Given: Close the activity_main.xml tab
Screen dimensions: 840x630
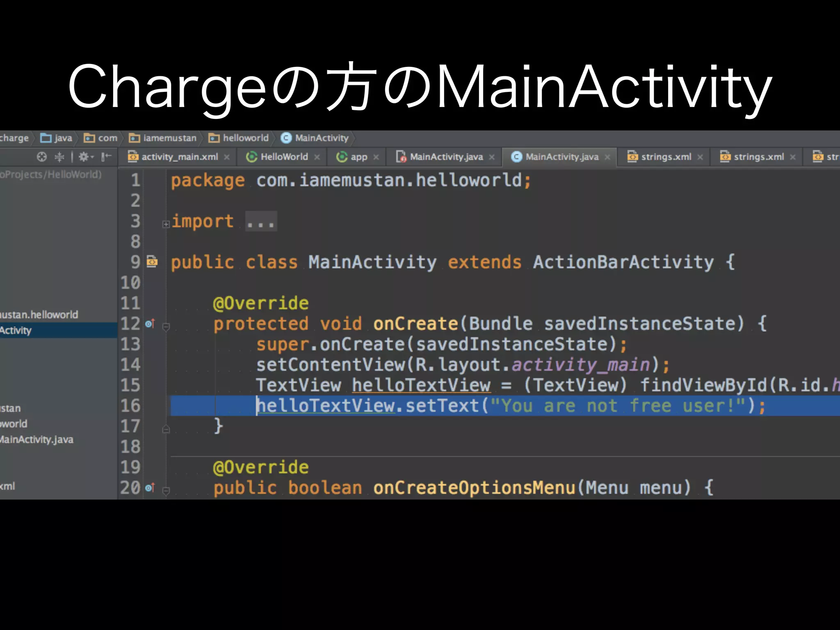Looking at the screenshot, I should click(227, 157).
